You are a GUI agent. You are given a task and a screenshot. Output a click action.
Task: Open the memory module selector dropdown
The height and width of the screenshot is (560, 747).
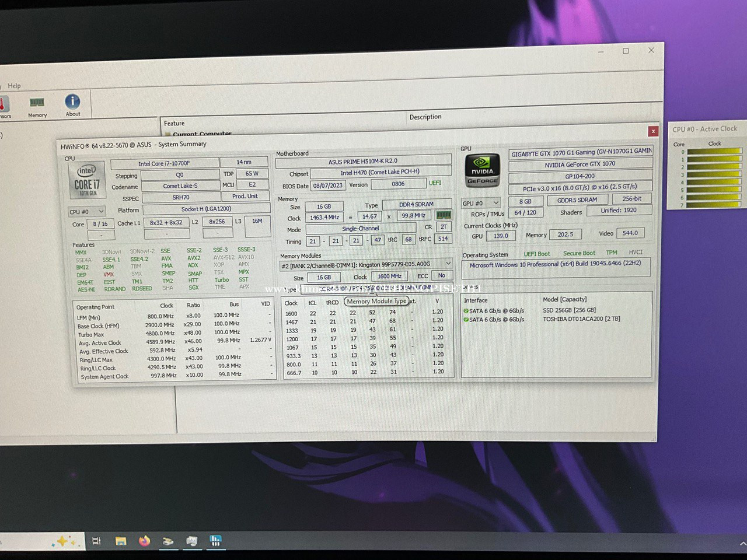pos(366,264)
